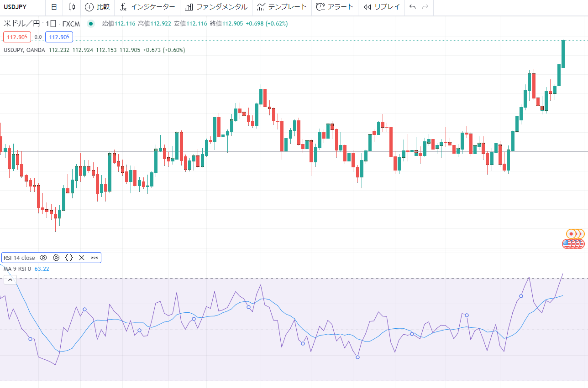This screenshot has width=588, height=388.
Task: Click the アラート create alert button
Action: point(335,7)
